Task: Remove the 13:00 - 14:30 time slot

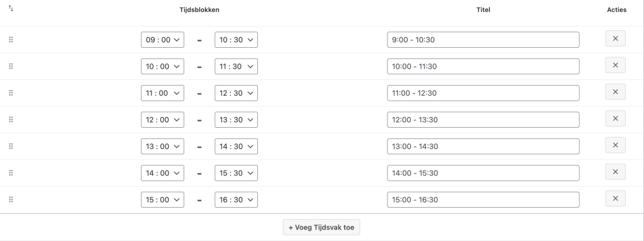Action: [615, 145]
